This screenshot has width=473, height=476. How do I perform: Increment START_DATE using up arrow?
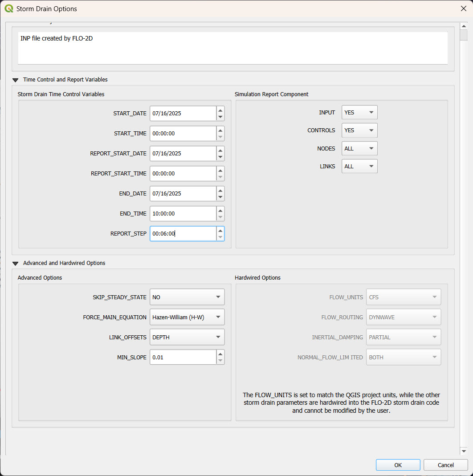pos(220,110)
